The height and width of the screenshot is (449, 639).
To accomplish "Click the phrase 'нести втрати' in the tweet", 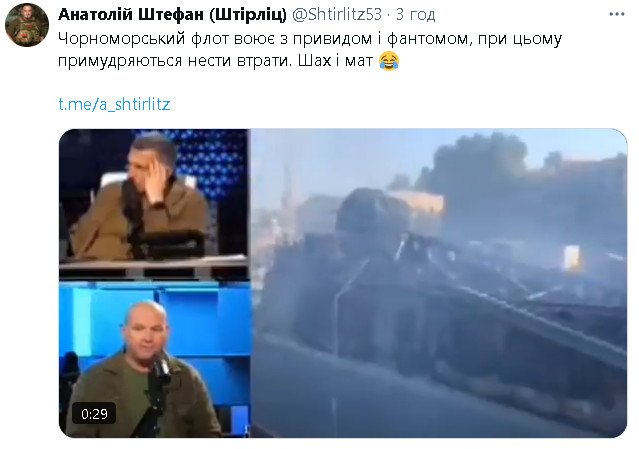I will [240, 61].
